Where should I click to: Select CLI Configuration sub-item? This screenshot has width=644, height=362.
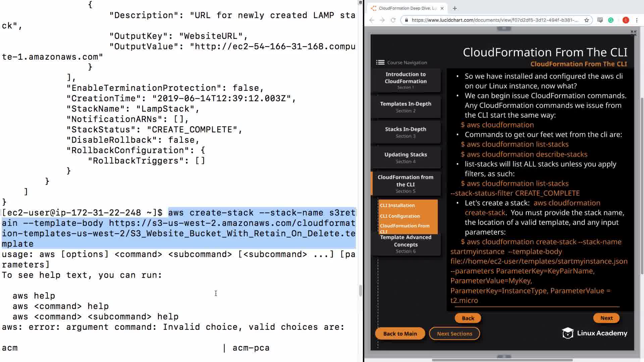pyautogui.click(x=400, y=216)
